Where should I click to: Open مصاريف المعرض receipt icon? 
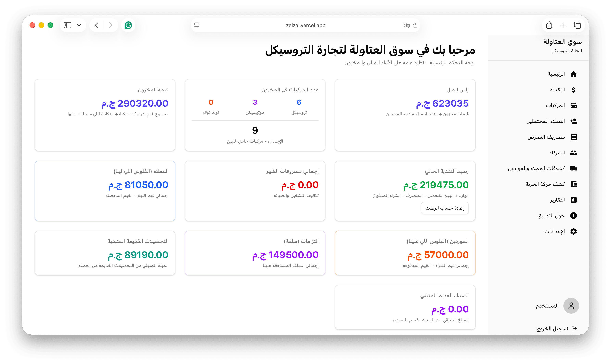pos(574,137)
